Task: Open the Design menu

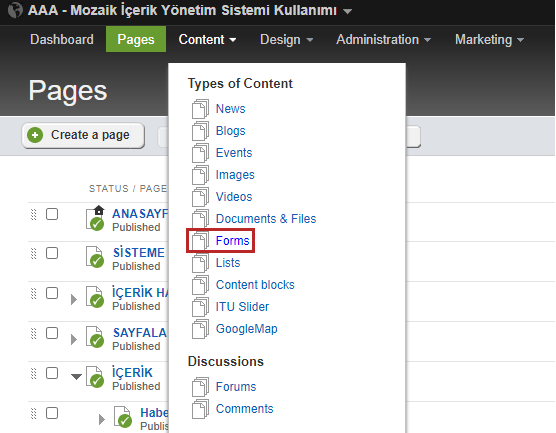Action: [287, 39]
